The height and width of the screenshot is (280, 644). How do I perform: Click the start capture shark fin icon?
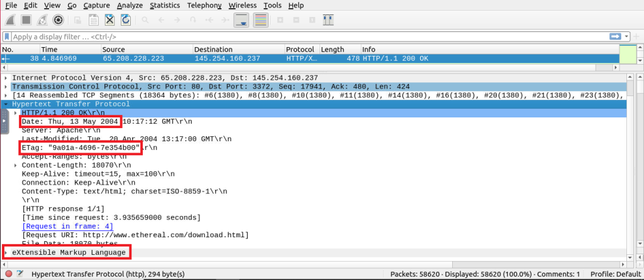pos(10,19)
